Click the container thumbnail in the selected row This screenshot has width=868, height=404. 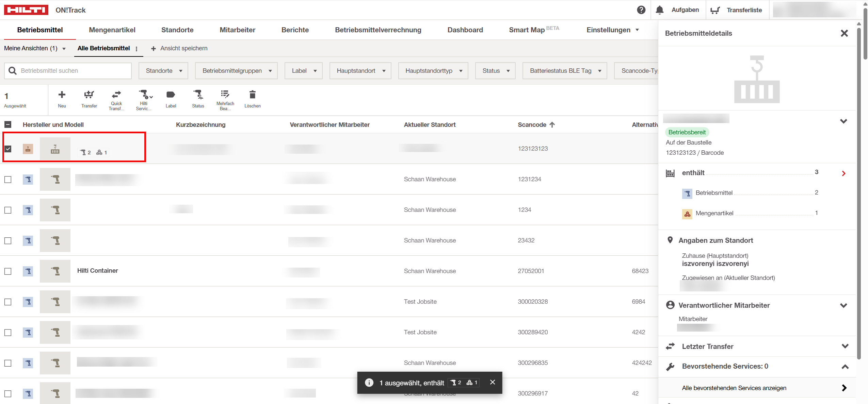tap(55, 149)
